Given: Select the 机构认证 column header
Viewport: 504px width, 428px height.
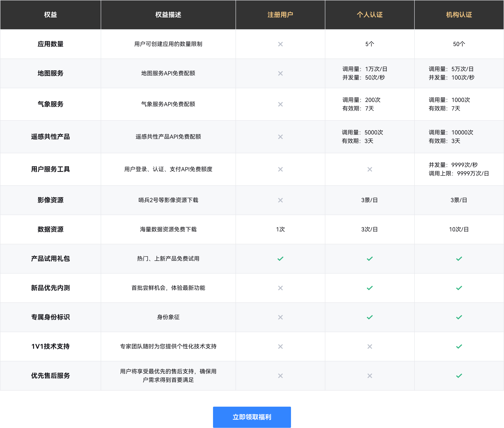Looking at the screenshot, I should point(459,15).
